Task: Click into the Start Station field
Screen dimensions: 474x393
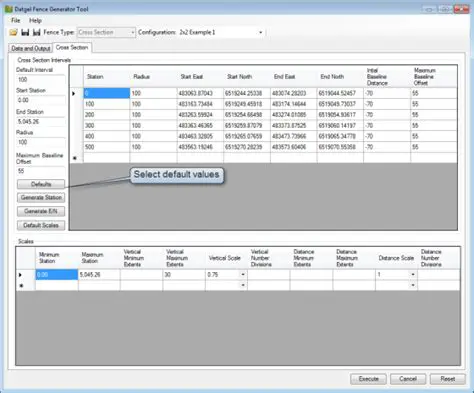Action: pyautogui.click(x=41, y=100)
